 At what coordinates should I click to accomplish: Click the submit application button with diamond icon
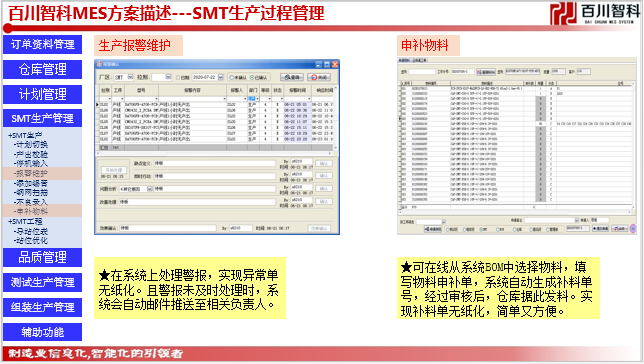(600, 228)
